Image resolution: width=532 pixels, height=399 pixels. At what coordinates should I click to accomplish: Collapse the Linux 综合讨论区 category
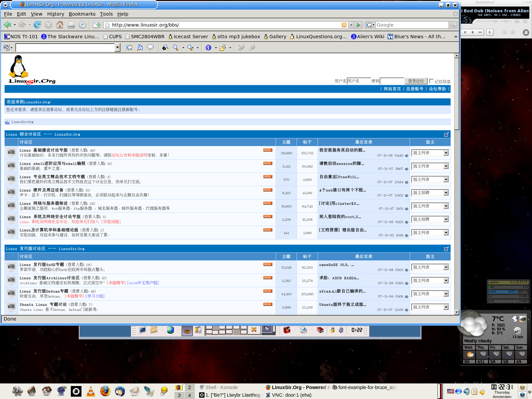coord(447,134)
